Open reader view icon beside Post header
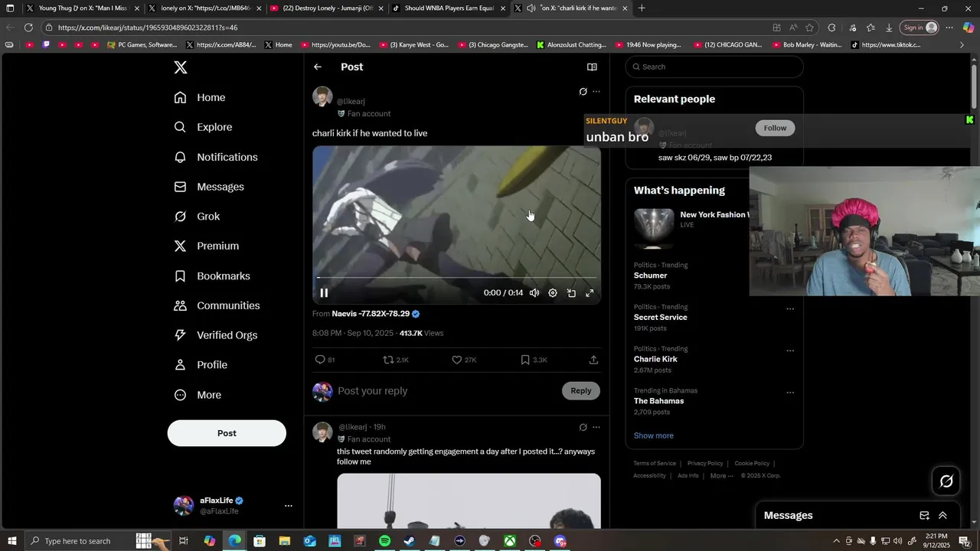Screen dimensions: 980x551 592,67
